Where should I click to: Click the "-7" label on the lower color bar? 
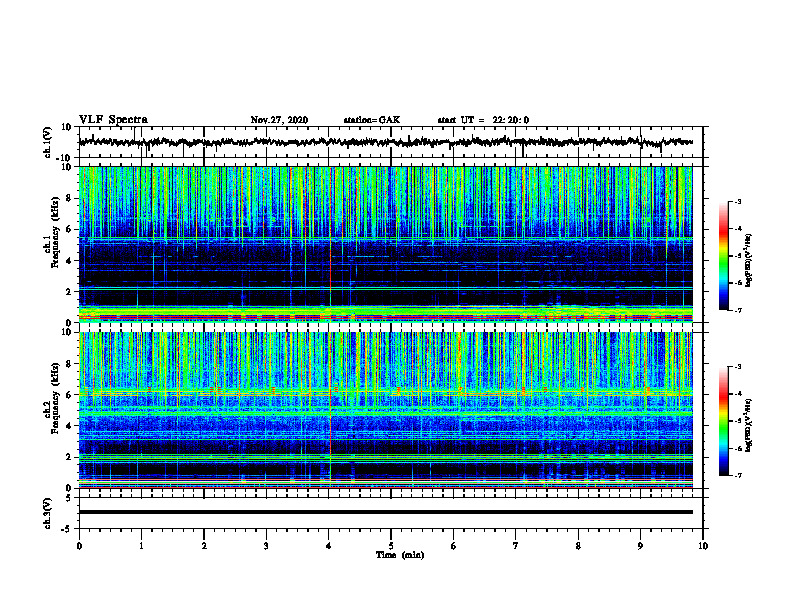(x=738, y=476)
